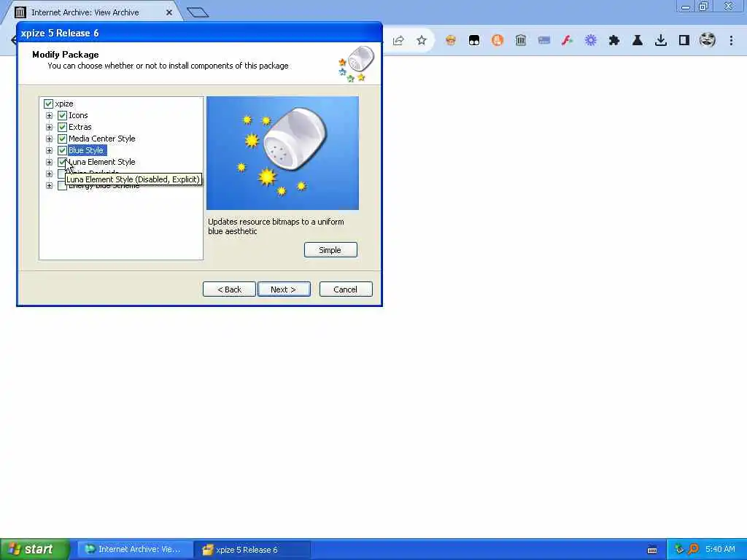The height and width of the screenshot is (560, 747).
Task: Expand the Icons tree node
Action: 49,115
